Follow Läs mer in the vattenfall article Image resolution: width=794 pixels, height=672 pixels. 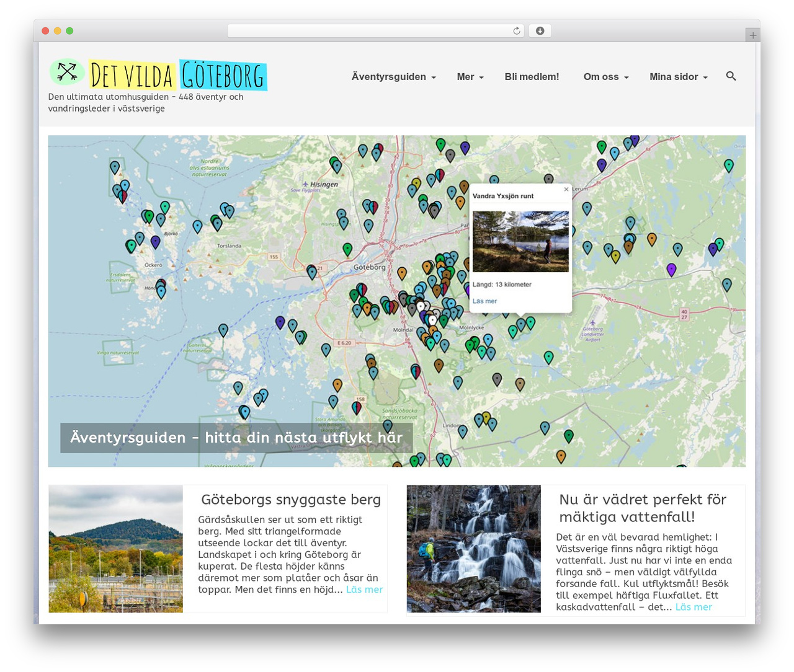694,607
